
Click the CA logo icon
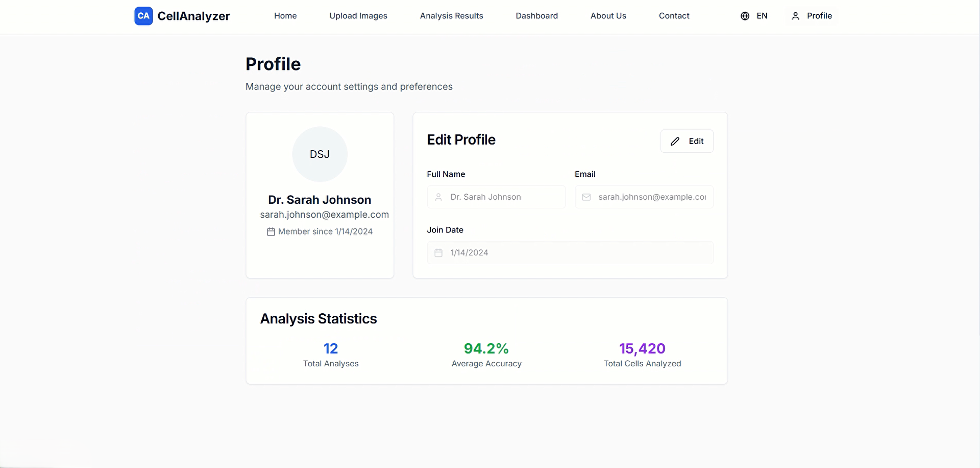click(143, 16)
